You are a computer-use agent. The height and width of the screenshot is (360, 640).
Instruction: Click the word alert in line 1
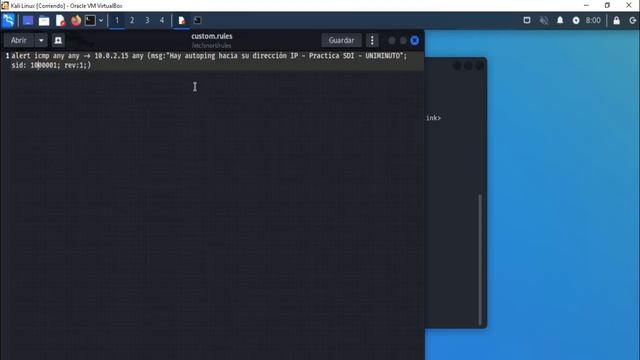[21, 56]
